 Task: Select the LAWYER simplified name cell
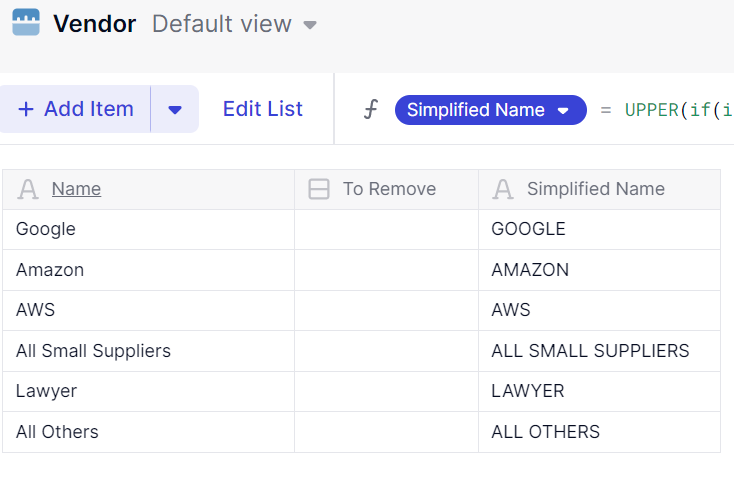tap(599, 391)
